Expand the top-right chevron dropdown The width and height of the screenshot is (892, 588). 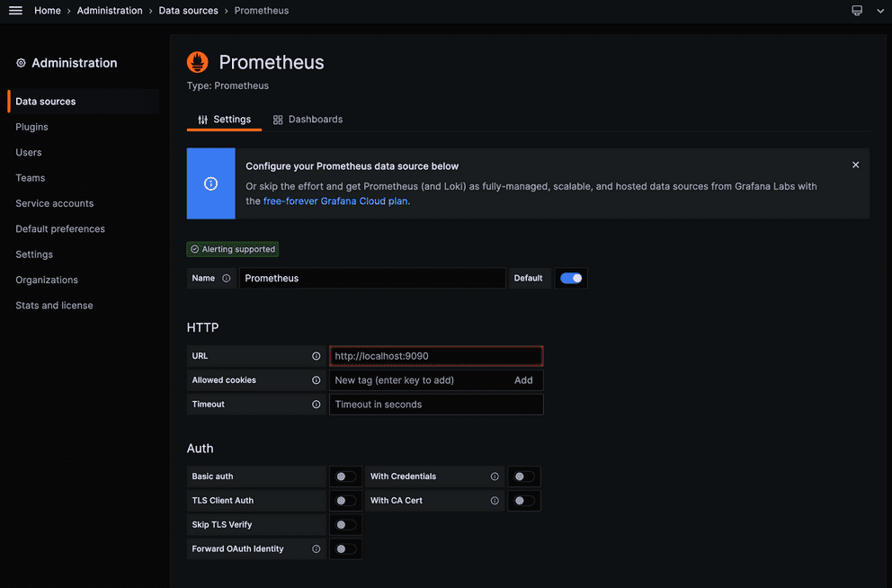click(x=880, y=11)
